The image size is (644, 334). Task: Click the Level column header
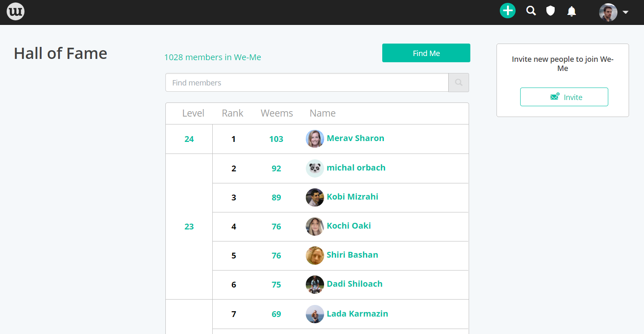coord(193,113)
